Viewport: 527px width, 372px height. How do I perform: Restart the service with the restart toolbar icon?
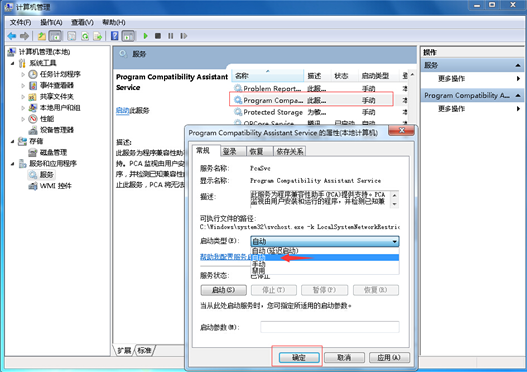pyautogui.click(x=184, y=36)
